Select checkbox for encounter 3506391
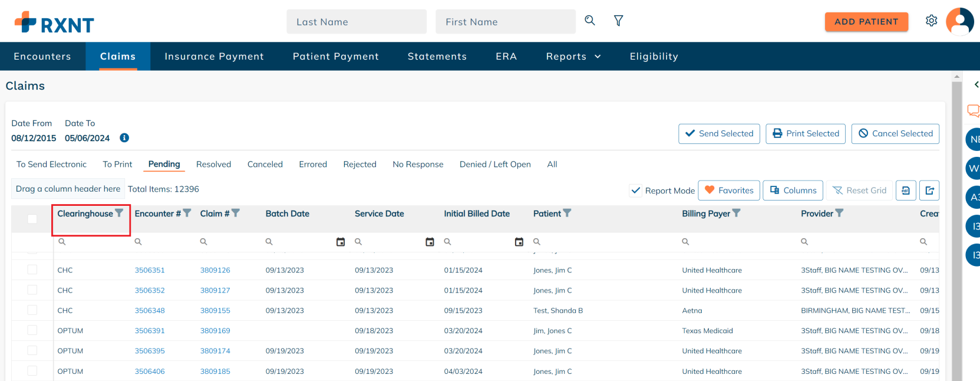 pos(32,330)
